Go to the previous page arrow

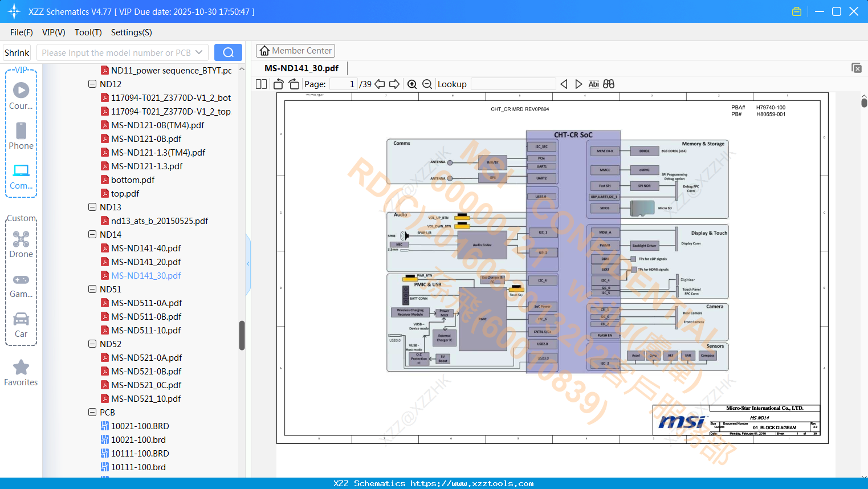click(380, 84)
